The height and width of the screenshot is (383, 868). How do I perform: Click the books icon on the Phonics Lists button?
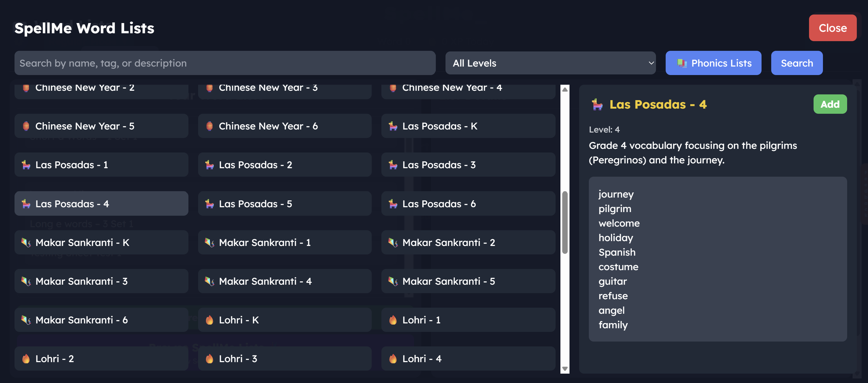[x=683, y=63]
